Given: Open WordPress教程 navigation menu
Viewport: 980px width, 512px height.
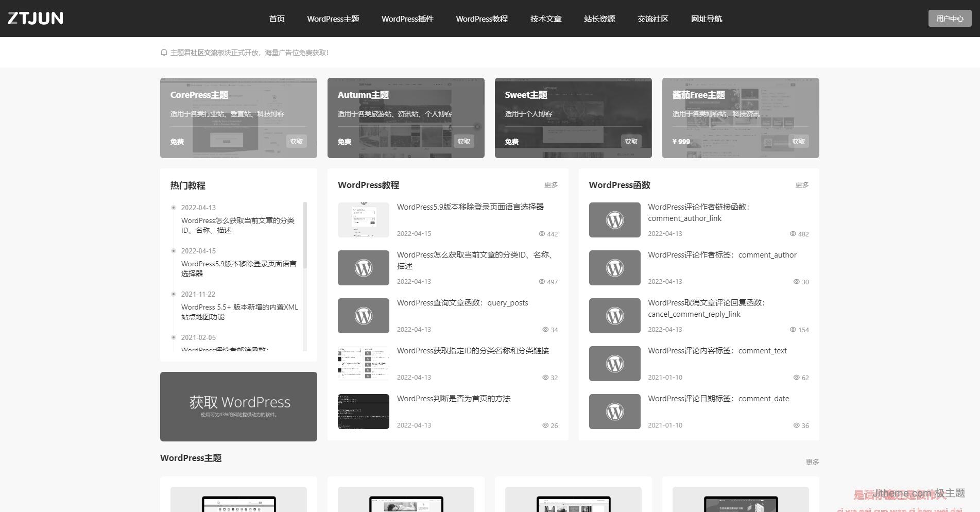Looking at the screenshot, I should 482,19.
